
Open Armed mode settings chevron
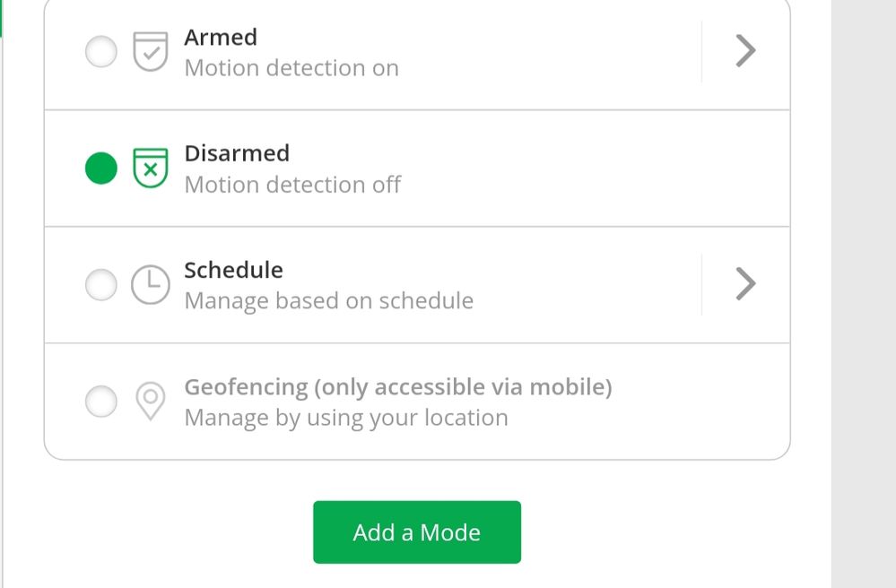click(x=745, y=51)
